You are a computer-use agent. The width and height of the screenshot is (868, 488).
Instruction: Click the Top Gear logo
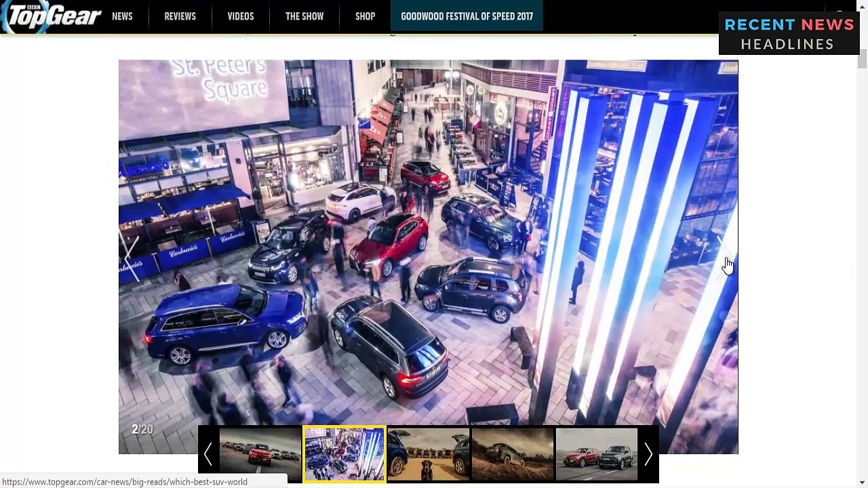point(51,16)
